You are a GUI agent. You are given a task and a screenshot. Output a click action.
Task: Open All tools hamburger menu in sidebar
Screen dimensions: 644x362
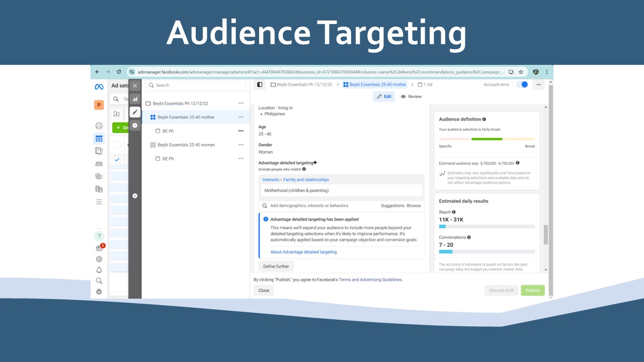tap(99, 202)
